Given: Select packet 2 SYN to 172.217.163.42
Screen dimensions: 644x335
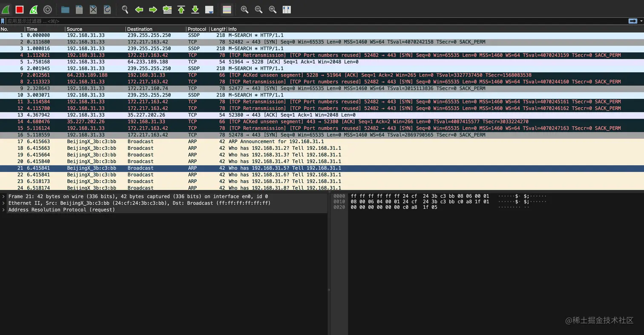Looking at the screenshot, I should [x=322, y=42].
